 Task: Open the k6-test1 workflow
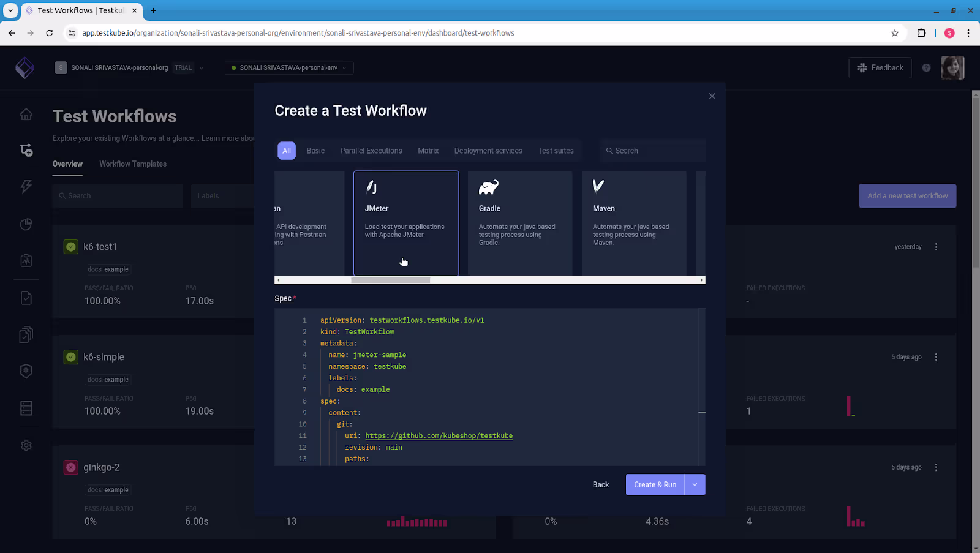coord(100,247)
